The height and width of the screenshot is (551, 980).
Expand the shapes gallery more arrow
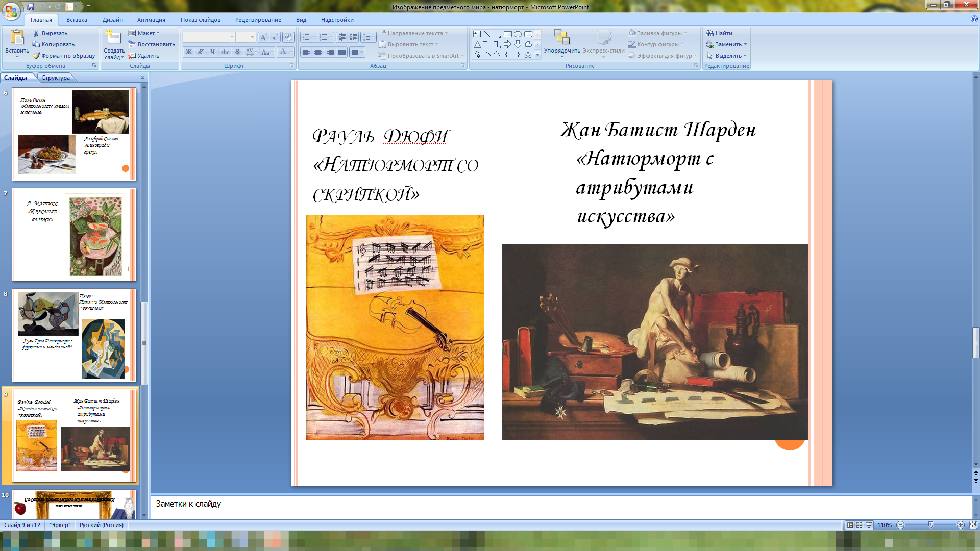point(537,55)
